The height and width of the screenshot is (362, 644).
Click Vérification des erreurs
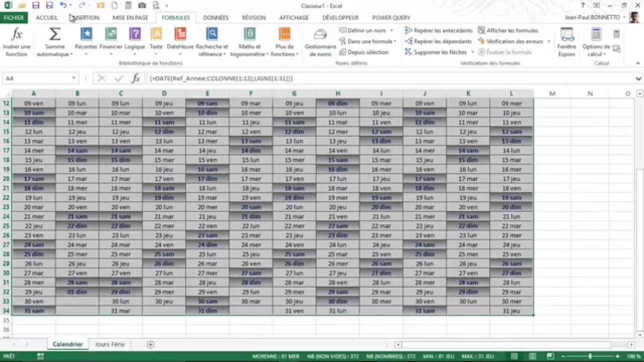point(511,41)
